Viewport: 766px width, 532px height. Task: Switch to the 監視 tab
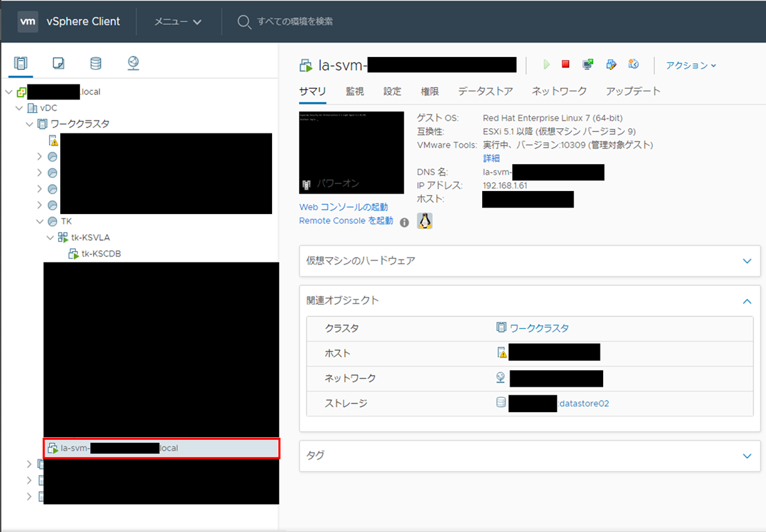(355, 92)
